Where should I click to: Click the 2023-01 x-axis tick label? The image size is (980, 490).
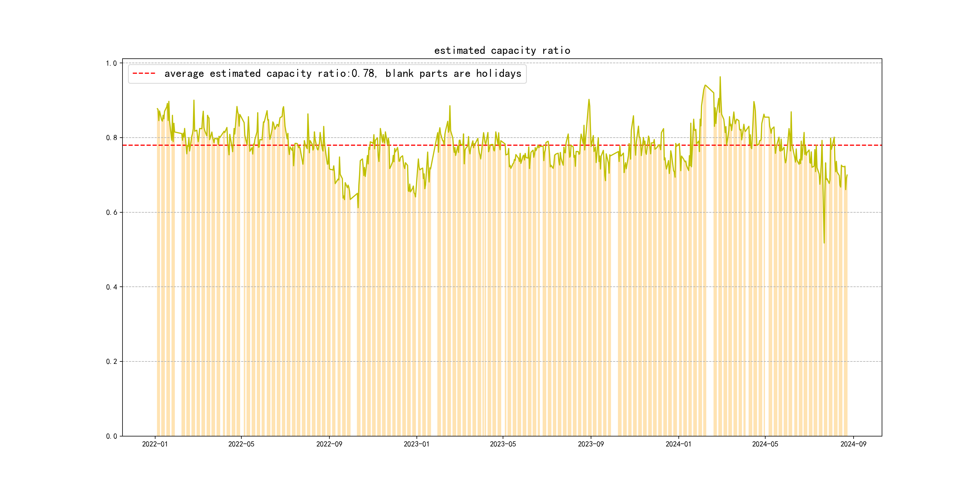coord(416,444)
